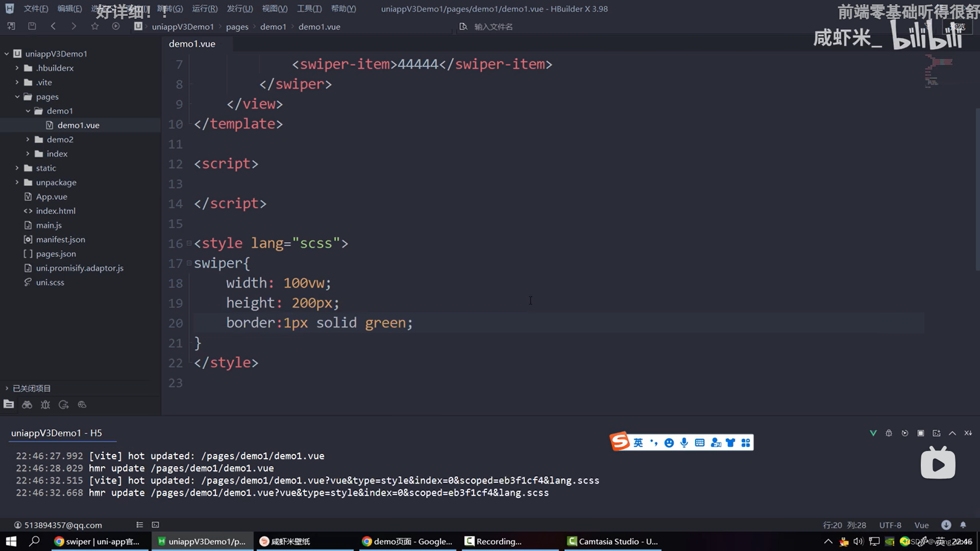Open the 文件(F) menu

coord(36,9)
